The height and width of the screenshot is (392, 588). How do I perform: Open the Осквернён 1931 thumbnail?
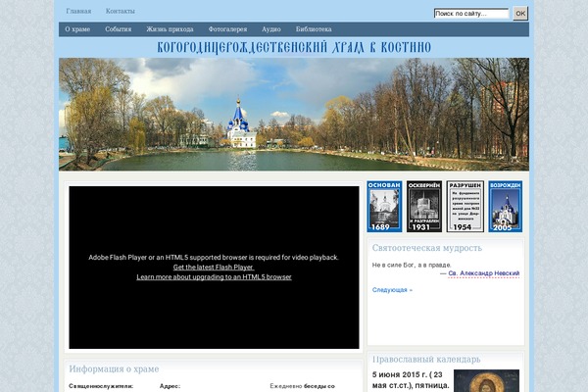pyautogui.click(x=424, y=207)
